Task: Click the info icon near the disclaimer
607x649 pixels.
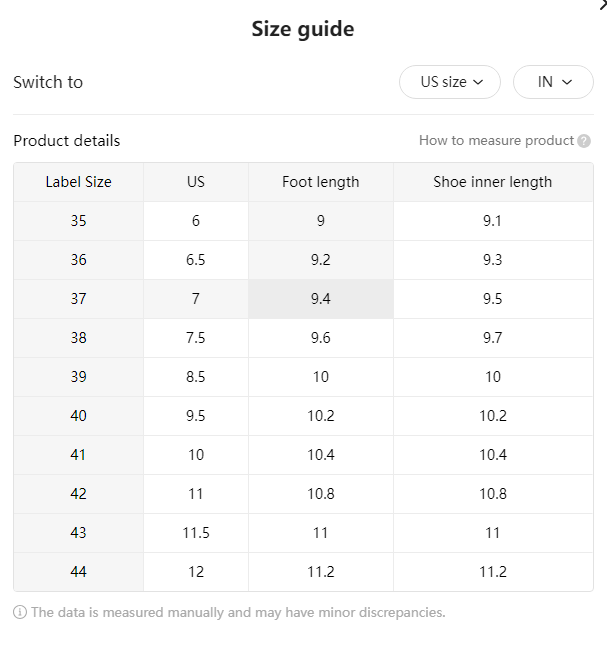Action: pos(20,612)
